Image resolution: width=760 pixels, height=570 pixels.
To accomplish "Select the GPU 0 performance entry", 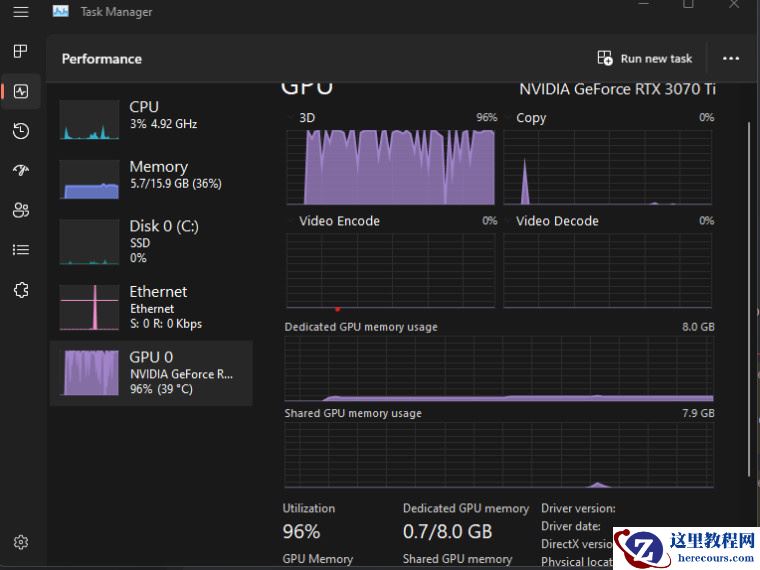I will point(151,373).
